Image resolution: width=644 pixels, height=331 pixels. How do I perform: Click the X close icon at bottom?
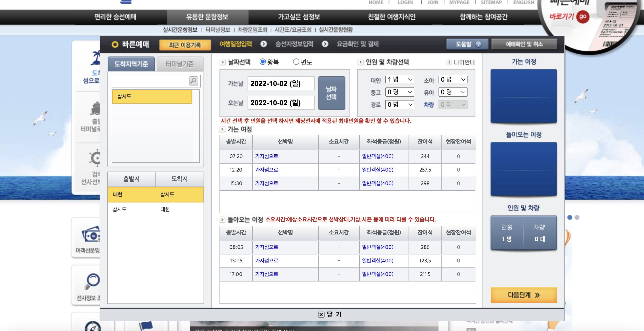321,315
